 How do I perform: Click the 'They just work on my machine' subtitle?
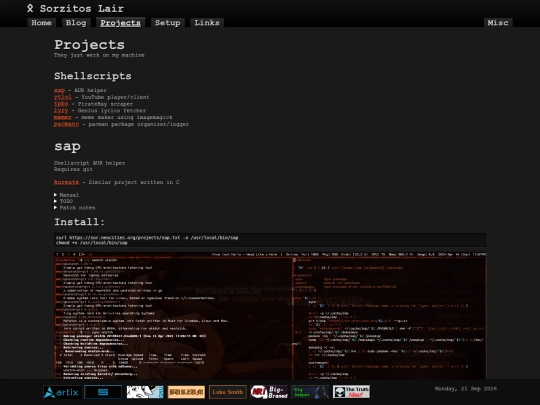pos(99,55)
